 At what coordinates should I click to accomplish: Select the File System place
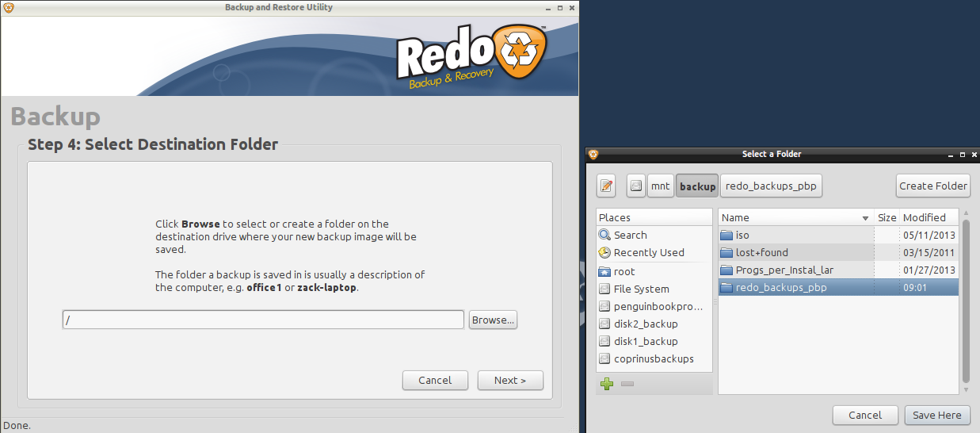pos(641,289)
